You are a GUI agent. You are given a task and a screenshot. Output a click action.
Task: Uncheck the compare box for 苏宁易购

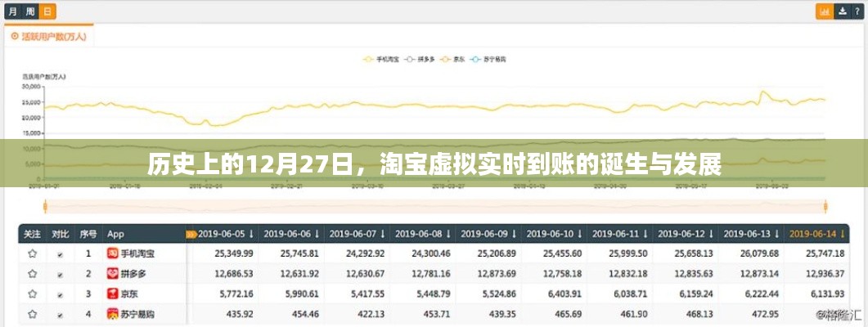click(x=60, y=315)
